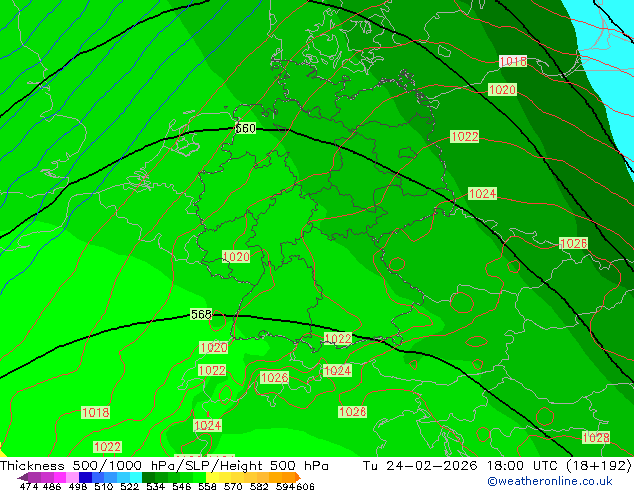634x490 pixels.
Task: Select the legend value 558
Action: point(207,486)
